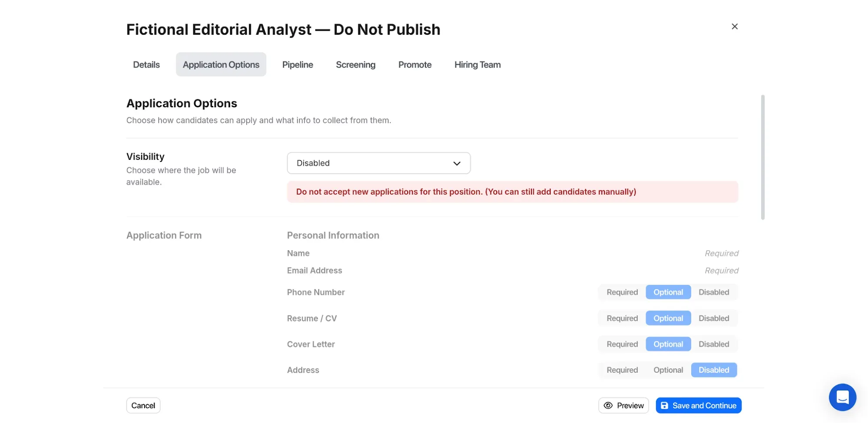Set Phone Number to Optional
The image size is (868, 423).
pos(668,292)
